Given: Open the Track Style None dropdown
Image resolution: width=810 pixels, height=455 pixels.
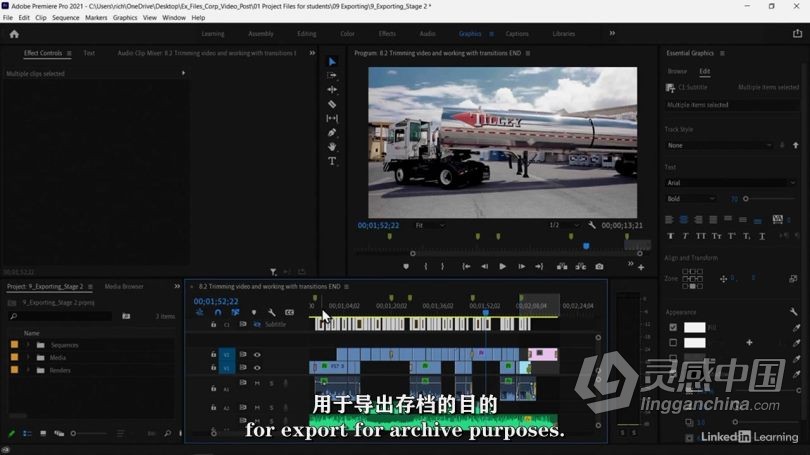Looking at the screenshot, I should point(719,146).
